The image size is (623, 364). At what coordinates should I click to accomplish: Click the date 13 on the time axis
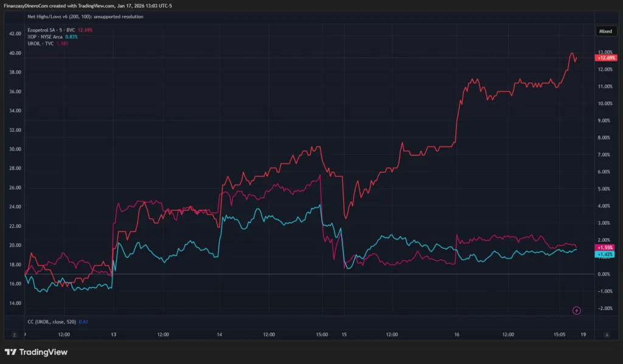point(113,334)
